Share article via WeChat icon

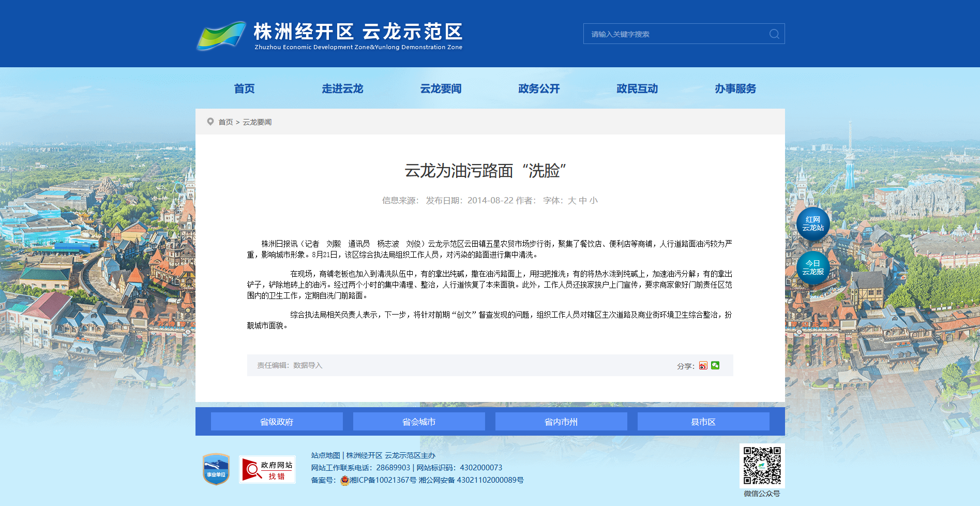click(x=715, y=365)
